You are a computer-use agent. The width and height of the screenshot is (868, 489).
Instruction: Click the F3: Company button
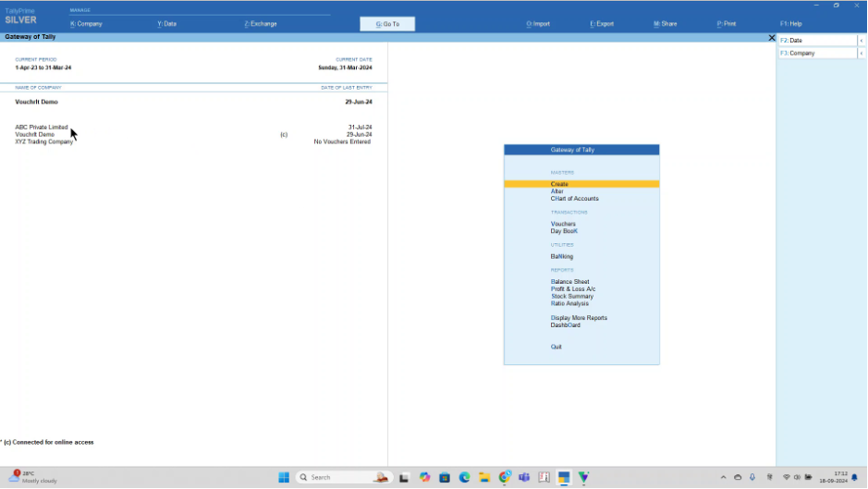click(x=818, y=54)
